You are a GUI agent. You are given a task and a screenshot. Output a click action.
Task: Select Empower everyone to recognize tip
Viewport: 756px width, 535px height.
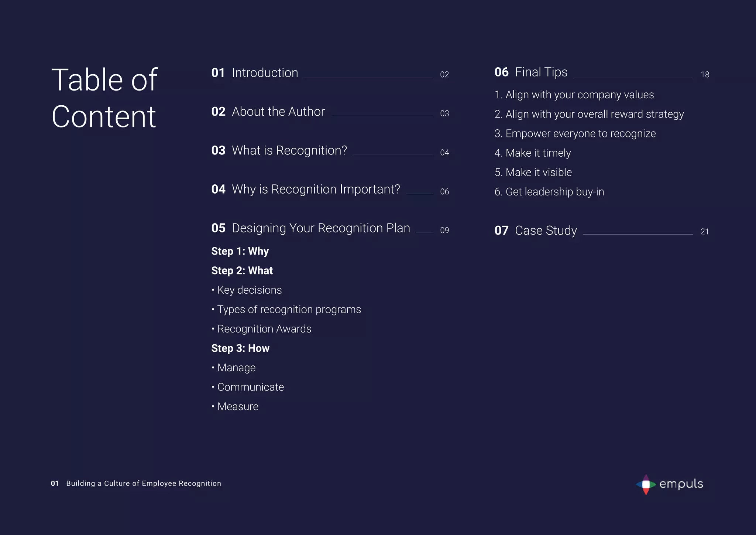click(x=580, y=133)
